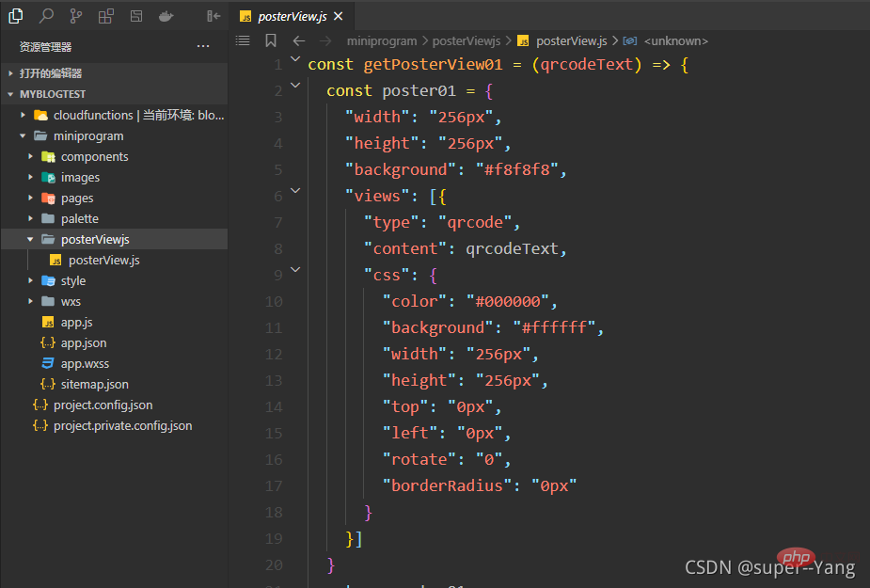Click the bookmark icon in editor toolbar

point(271,40)
